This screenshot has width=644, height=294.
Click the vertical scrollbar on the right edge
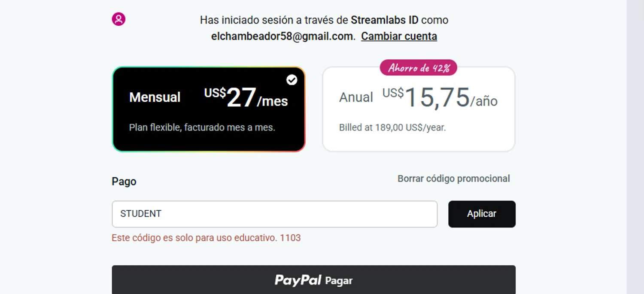(x=635, y=147)
